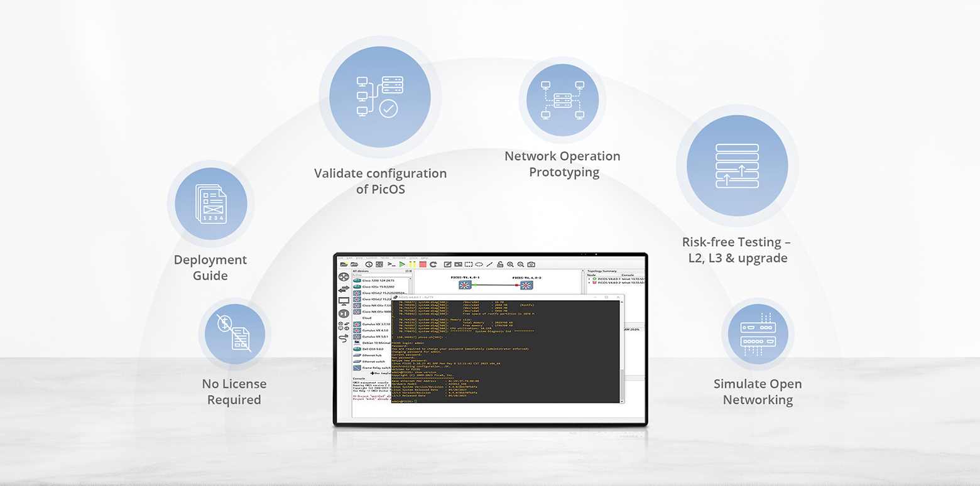
Task: Collapse the All devices panel
Action: [407, 271]
